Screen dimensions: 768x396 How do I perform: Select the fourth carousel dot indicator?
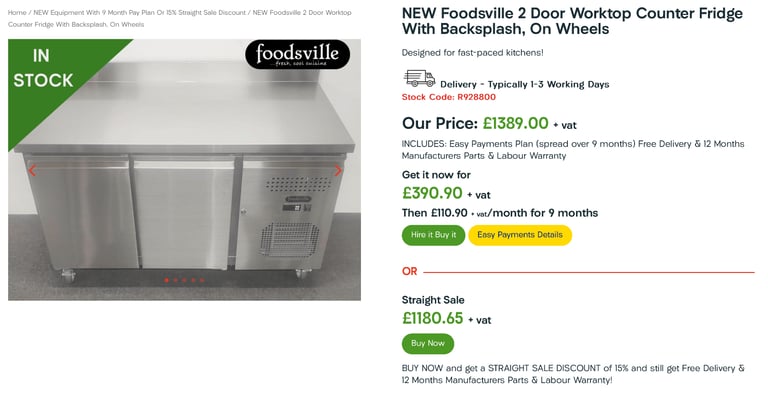[193, 280]
